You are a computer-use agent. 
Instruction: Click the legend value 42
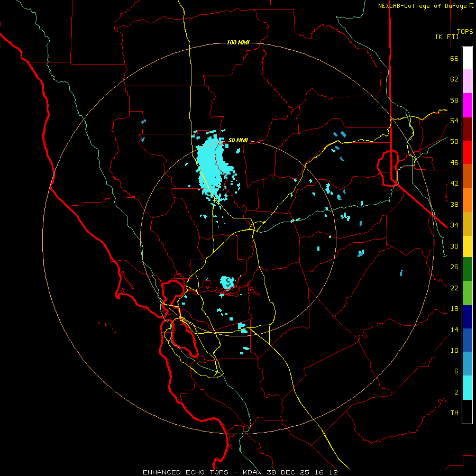[454, 184]
